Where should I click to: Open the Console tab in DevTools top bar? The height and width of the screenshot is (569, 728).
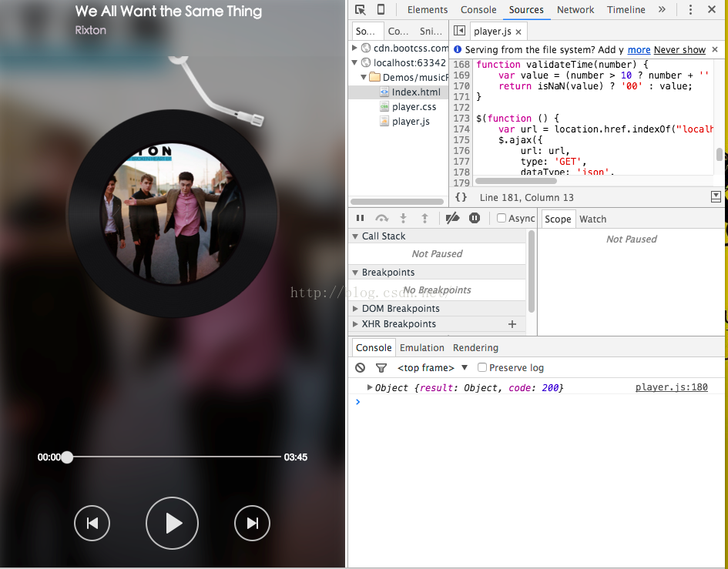478,10
